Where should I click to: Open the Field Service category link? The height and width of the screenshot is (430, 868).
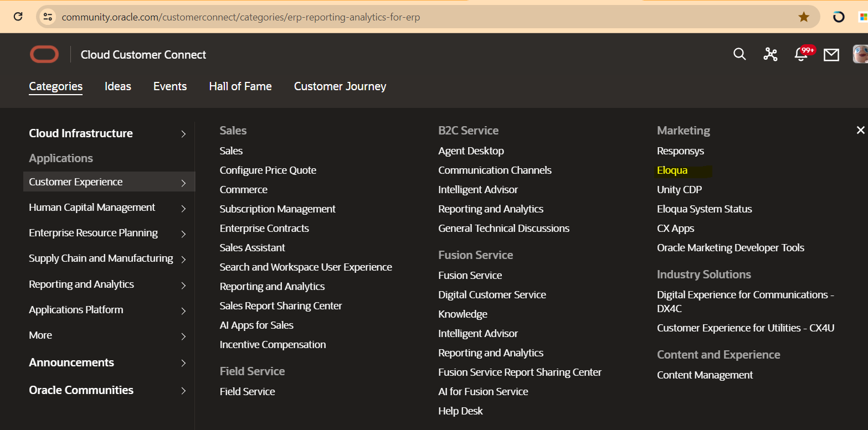click(x=248, y=391)
